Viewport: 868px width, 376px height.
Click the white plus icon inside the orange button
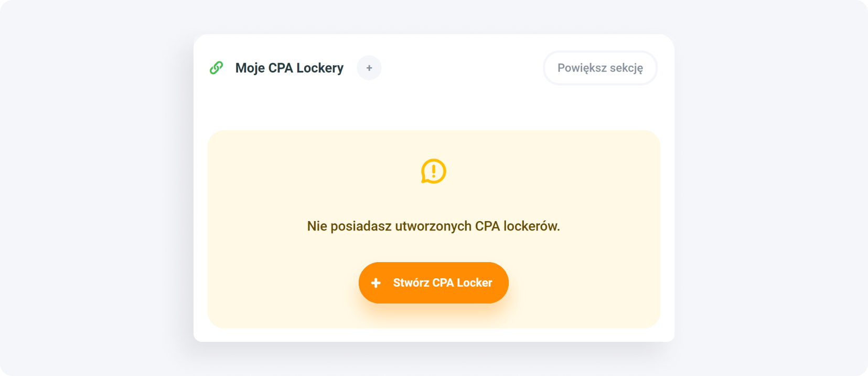pyautogui.click(x=375, y=283)
